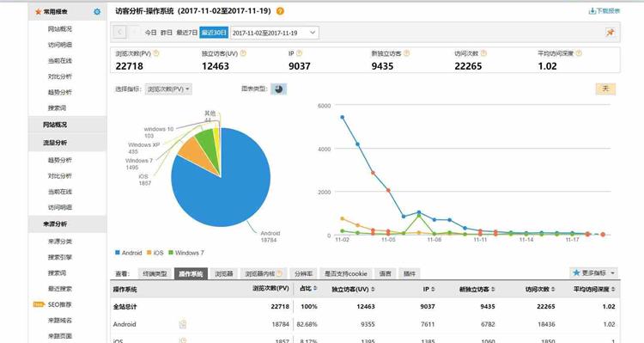Click the 下载报表 download link

605,11
